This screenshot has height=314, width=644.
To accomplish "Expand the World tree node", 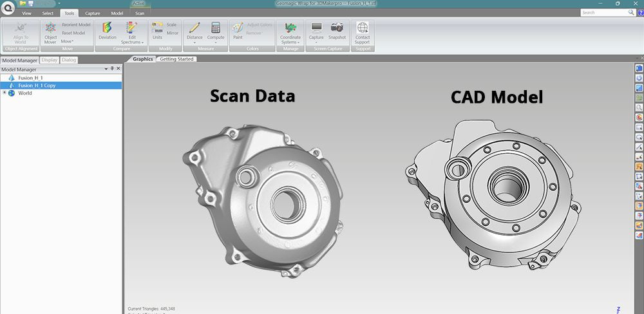I will point(5,93).
